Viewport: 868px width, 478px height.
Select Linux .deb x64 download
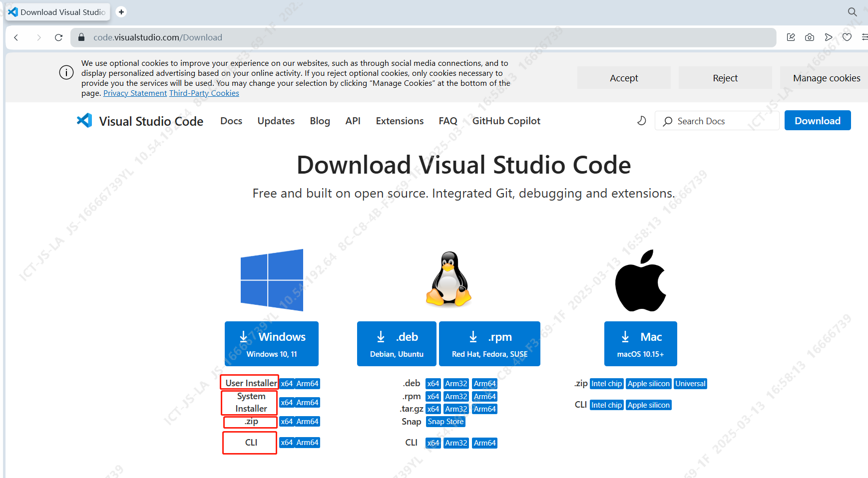pos(433,384)
